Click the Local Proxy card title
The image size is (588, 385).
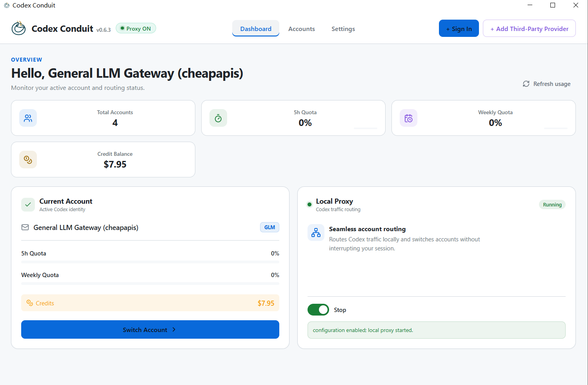(335, 201)
